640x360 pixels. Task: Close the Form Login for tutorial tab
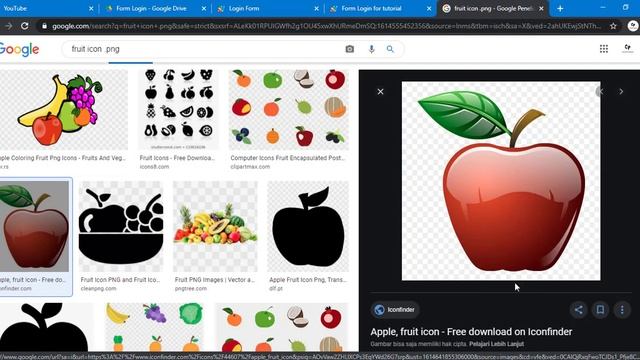pos(429,8)
